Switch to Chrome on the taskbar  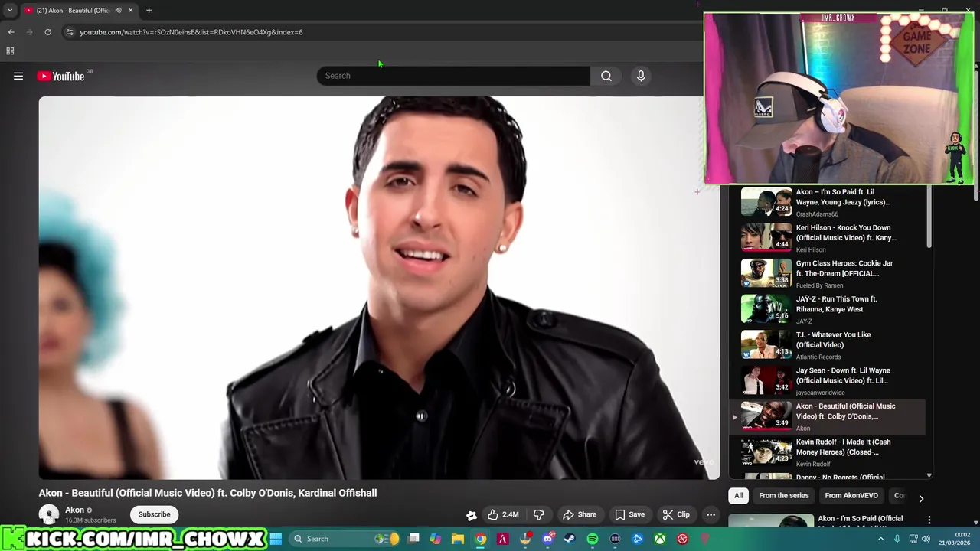tap(480, 539)
